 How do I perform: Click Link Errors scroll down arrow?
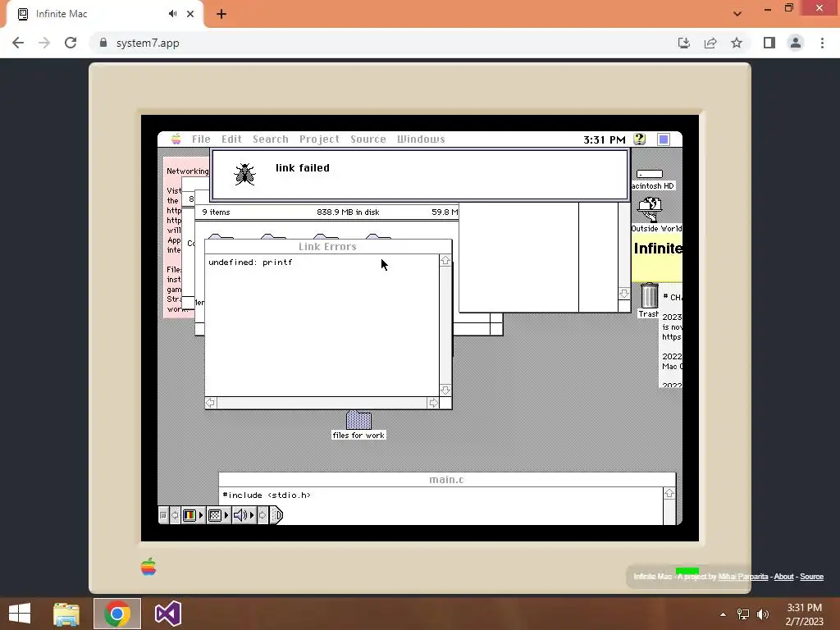tap(445, 390)
